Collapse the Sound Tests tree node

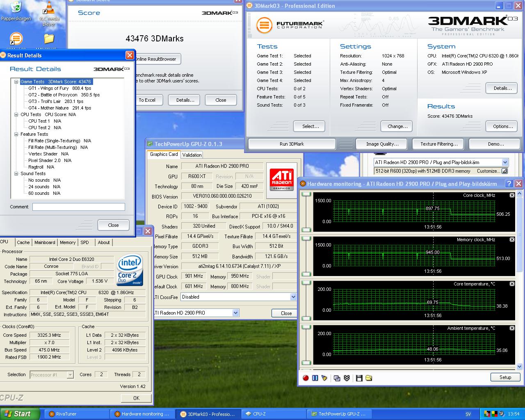[x=16, y=173]
